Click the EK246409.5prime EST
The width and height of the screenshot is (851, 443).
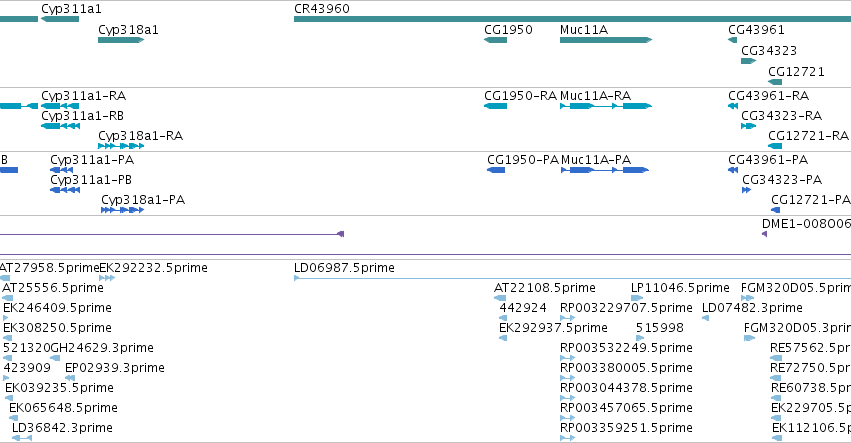point(5,318)
